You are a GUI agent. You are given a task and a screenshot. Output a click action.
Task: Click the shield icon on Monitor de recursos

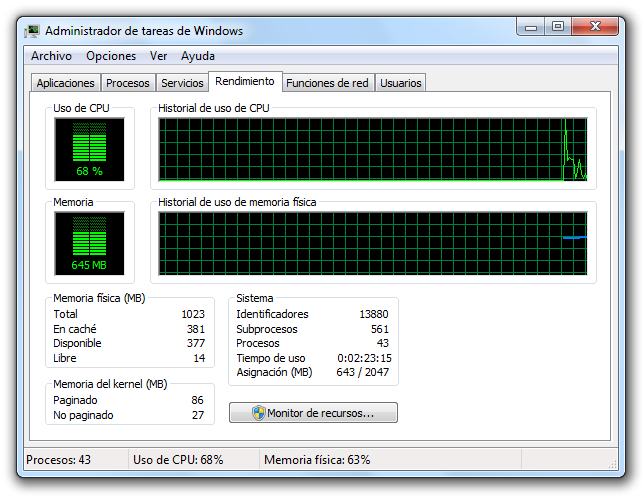[x=259, y=413]
